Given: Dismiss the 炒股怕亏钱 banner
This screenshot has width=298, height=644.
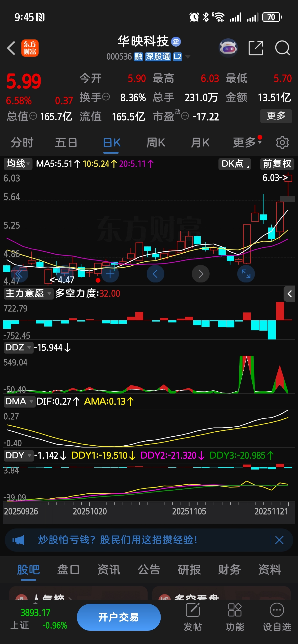Looking at the screenshot, I should [279, 540].
